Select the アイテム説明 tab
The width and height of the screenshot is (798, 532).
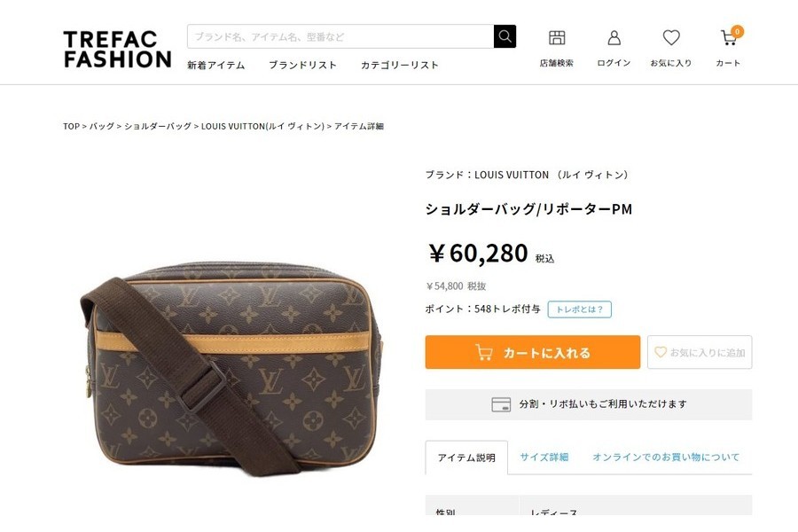click(466, 458)
